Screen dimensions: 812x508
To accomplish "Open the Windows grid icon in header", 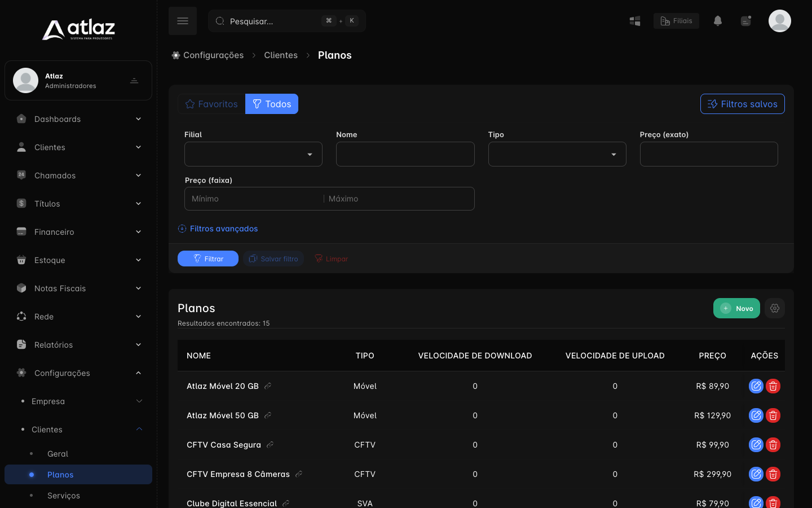I will [x=635, y=21].
